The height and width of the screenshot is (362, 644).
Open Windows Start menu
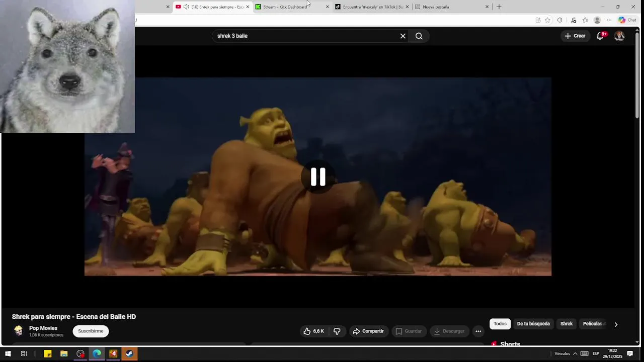pos(8,354)
